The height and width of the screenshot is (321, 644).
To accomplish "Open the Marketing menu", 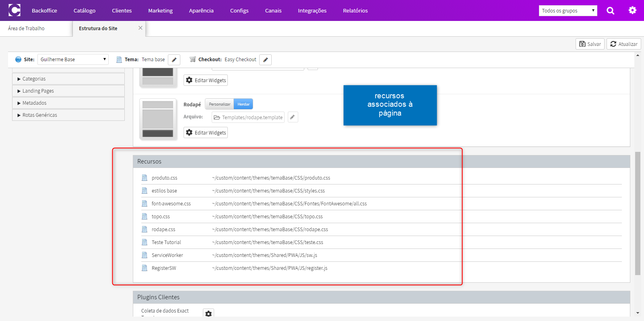I will 160,10.
